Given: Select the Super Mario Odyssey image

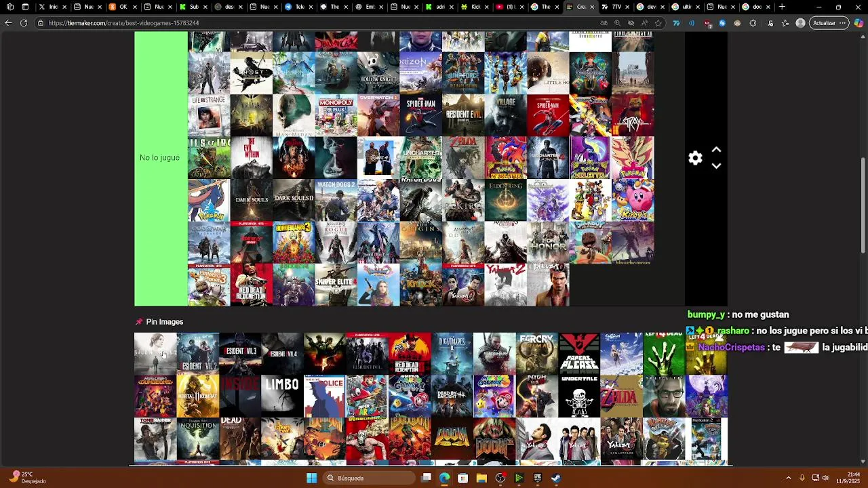Looking at the screenshot, I should (x=367, y=396).
